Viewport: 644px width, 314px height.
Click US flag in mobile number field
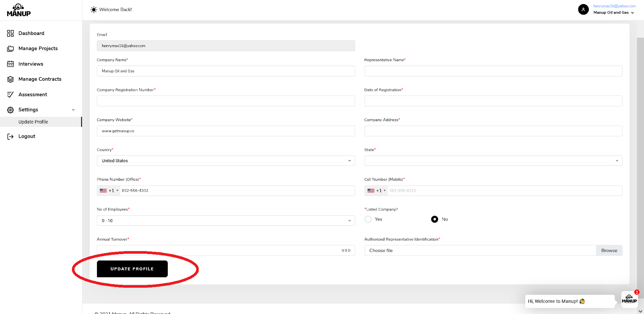[x=371, y=191]
